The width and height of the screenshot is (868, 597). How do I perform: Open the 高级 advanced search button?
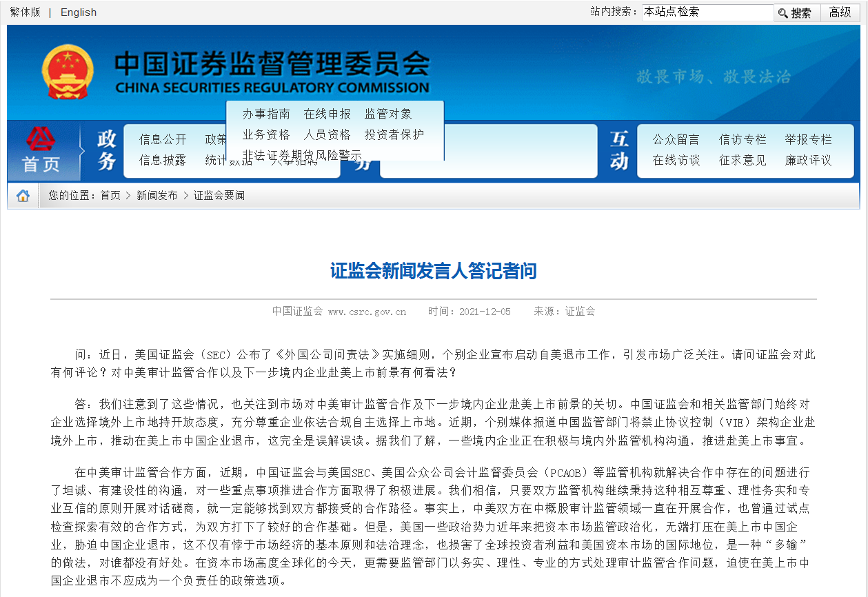[840, 12]
